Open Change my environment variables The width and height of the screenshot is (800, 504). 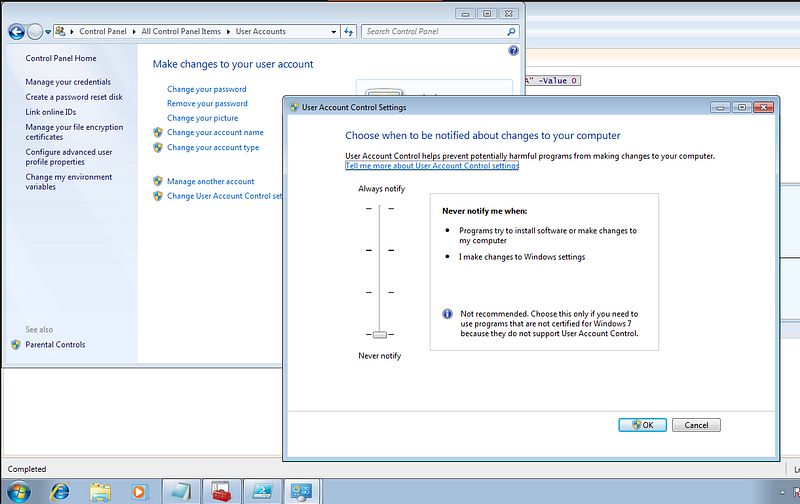click(69, 182)
